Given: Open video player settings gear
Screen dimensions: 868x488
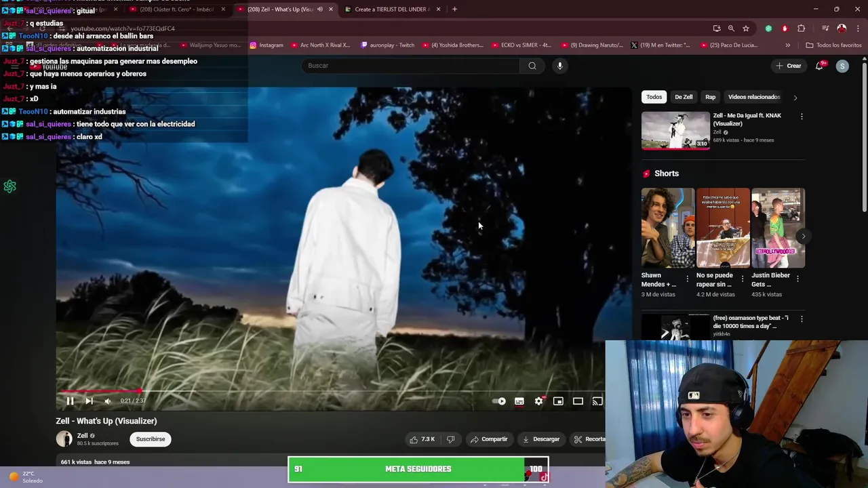Looking at the screenshot, I should click(x=539, y=401).
